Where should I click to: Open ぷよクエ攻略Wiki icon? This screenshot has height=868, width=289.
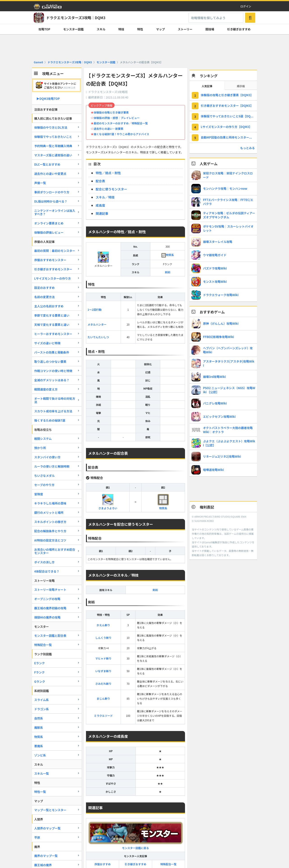[x=196, y=443]
